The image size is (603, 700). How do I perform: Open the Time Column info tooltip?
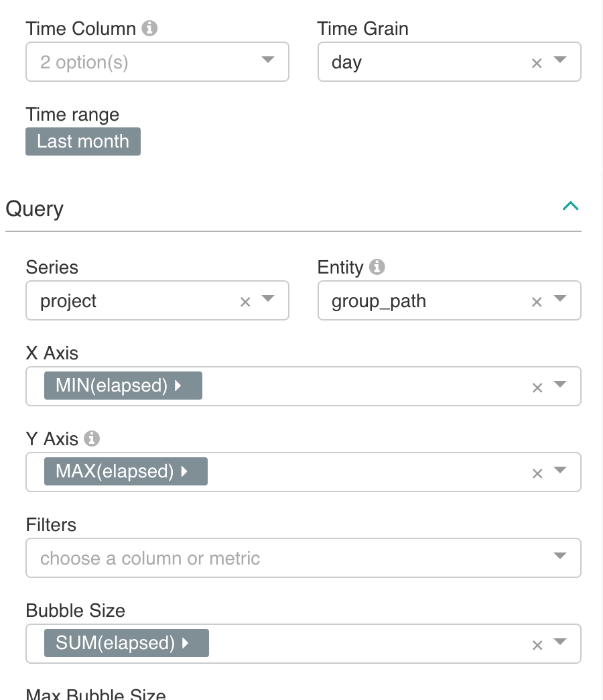coord(151,28)
